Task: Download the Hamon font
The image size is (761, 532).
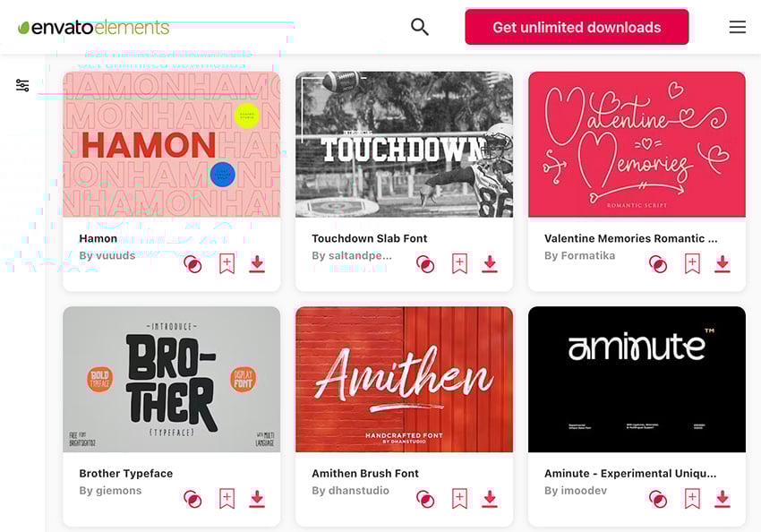Action: pyautogui.click(x=257, y=263)
